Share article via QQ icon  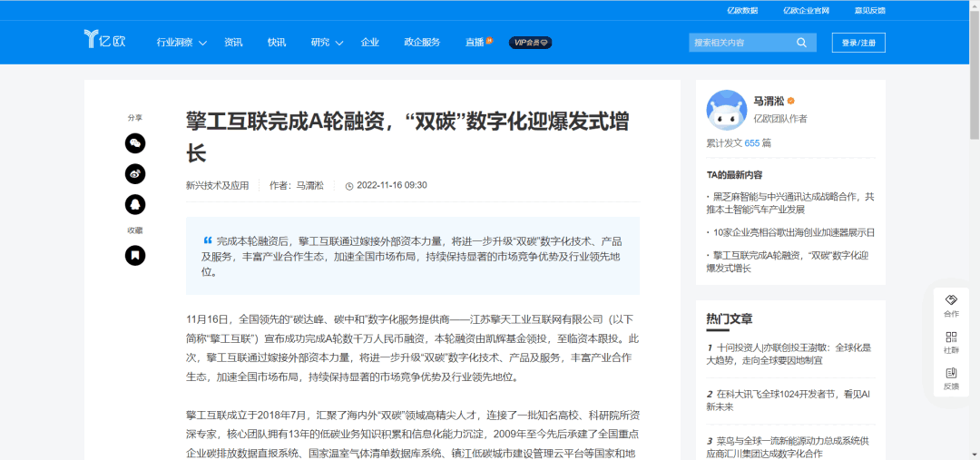coord(135,204)
